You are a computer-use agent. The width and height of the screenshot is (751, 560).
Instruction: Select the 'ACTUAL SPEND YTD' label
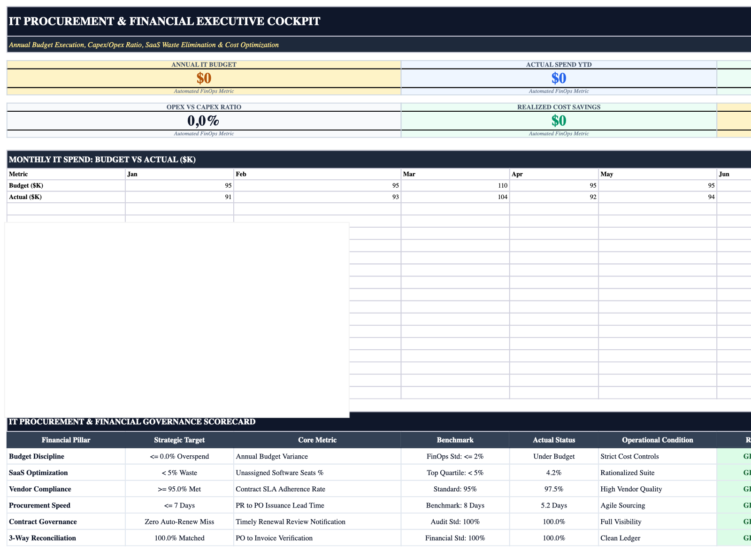click(x=559, y=64)
